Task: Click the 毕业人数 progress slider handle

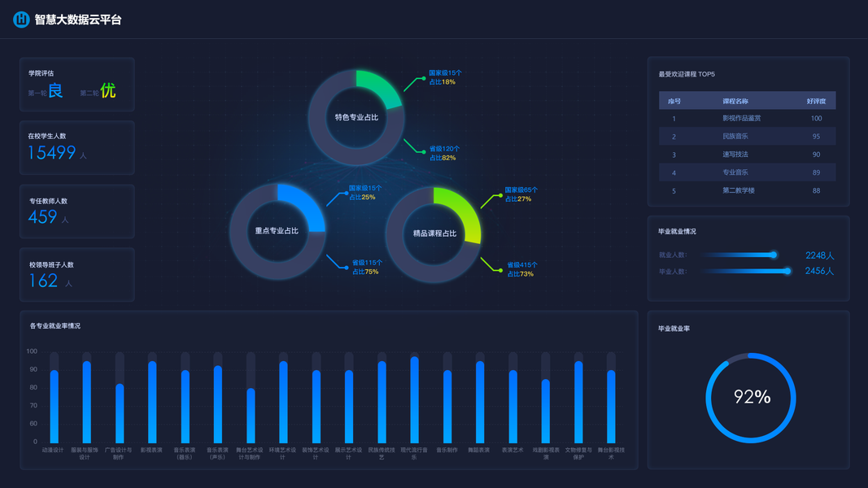Action: [x=787, y=271]
